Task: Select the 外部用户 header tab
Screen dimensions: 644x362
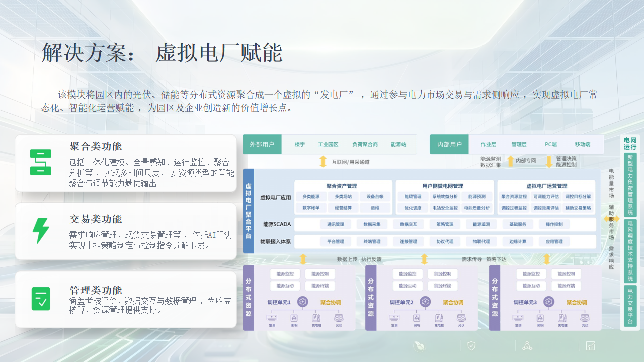Action: [x=262, y=144]
